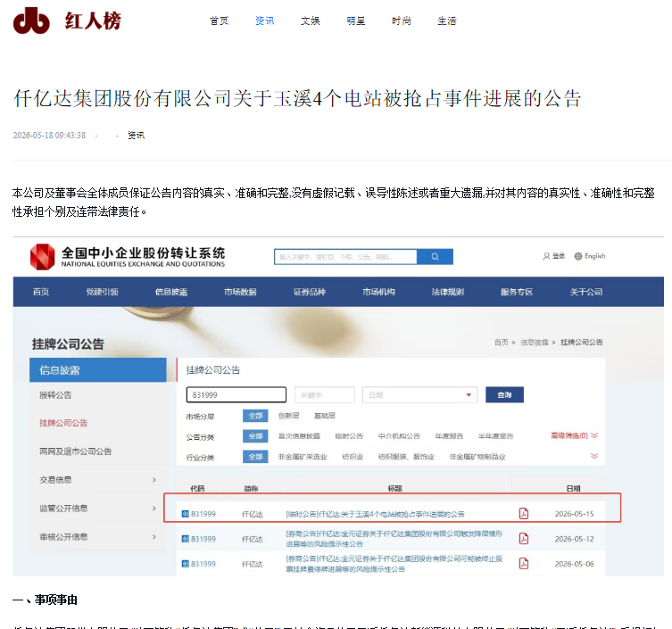The width and height of the screenshot is (672, 629).
Task: Click the icon beside 831999 in 2026-05-12 row
Action: tap(186, 539)
